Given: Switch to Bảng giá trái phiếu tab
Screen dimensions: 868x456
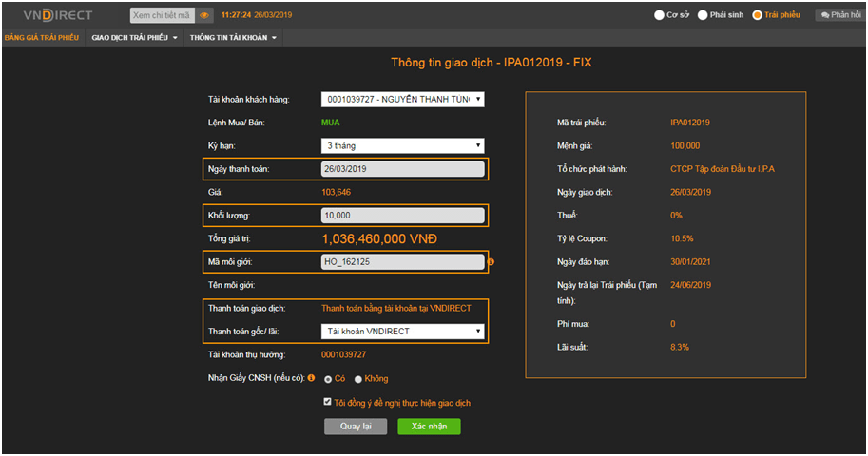Looking at the screenshot, I should pyautogui.click(x=42, y=38).
